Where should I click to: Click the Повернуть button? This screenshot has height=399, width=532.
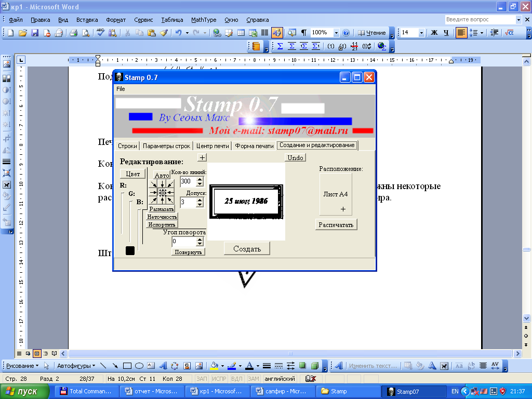[x=188, y=252]
